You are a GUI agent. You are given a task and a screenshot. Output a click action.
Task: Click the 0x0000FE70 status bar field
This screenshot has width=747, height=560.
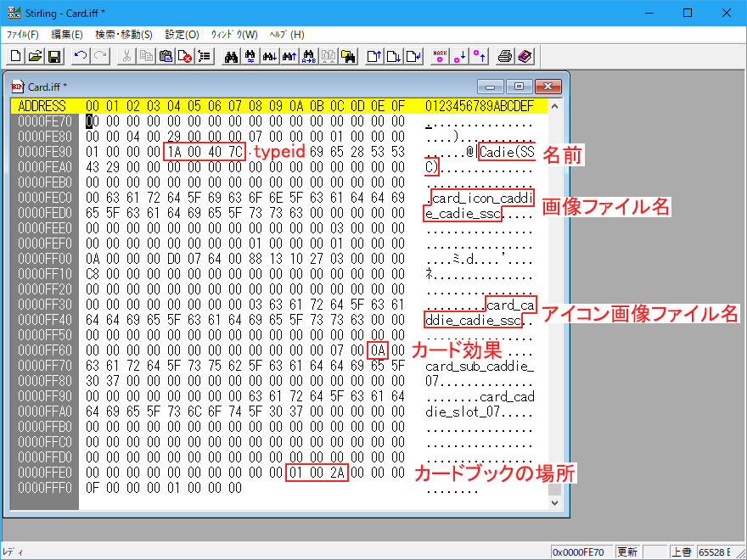(581, 552)
